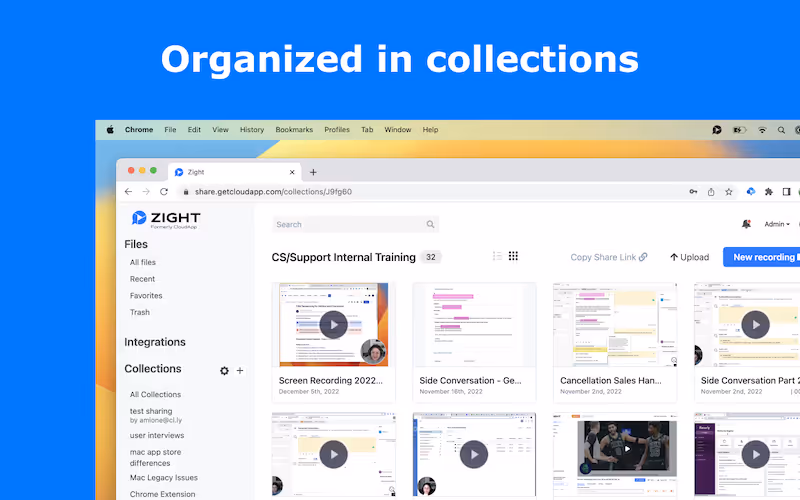This screenshot has width=800, height=500.
Task: Open the Admin dropdown
Action: pos(777,224)
